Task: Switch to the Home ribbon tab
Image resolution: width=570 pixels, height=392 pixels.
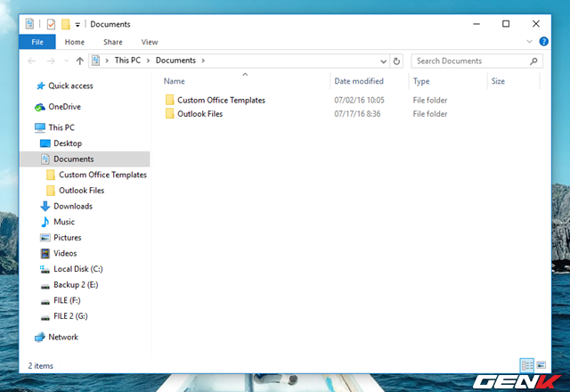Action: coord(75,42)
